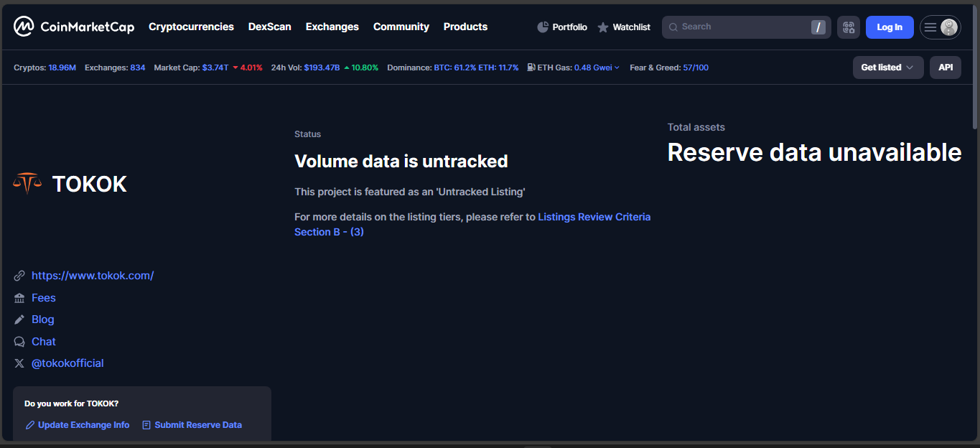Click the CoinMarketCap logo
The width and height of the screenshot is (980, 448).
point(74,27)
